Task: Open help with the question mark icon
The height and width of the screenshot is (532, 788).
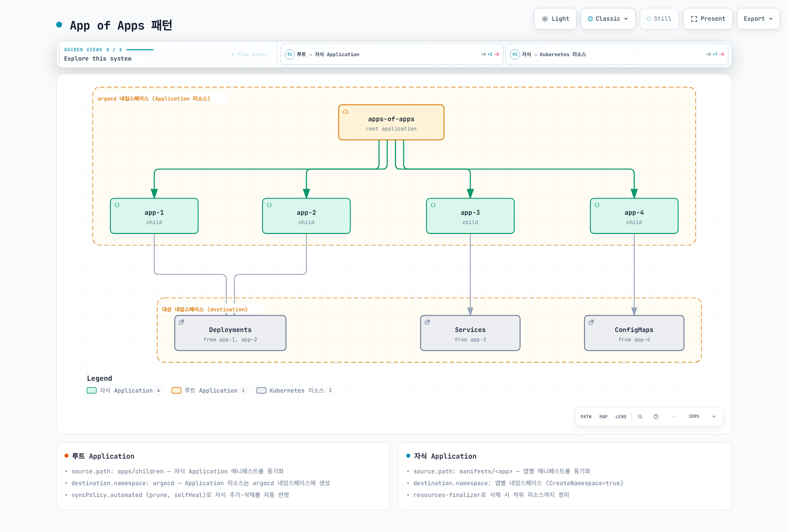Action: [656, 417]
